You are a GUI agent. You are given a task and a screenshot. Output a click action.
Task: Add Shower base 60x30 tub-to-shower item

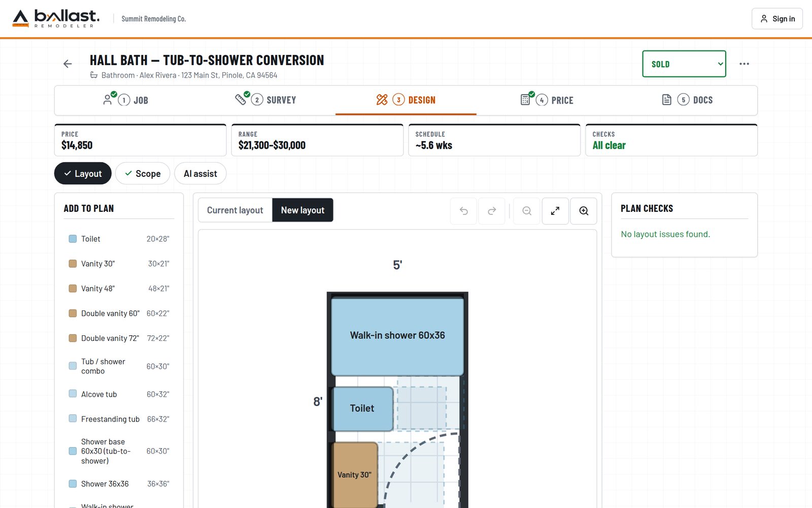[x=119, y=451]
